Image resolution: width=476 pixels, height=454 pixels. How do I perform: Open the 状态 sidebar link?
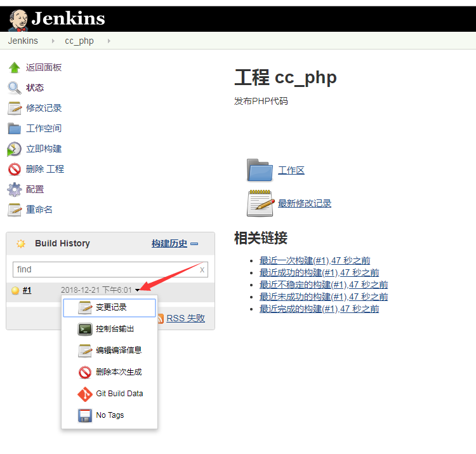tap(35, 88)
